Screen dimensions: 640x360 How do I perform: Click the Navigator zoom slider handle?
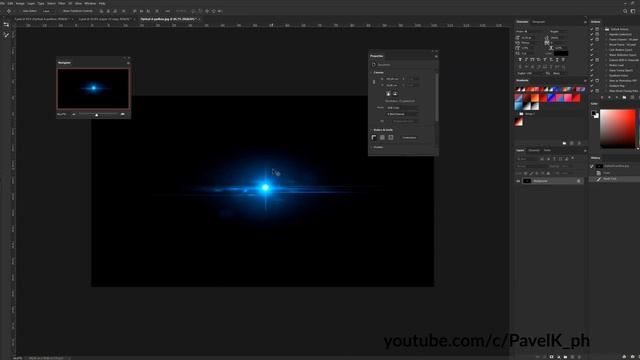(x=97, y=115)
